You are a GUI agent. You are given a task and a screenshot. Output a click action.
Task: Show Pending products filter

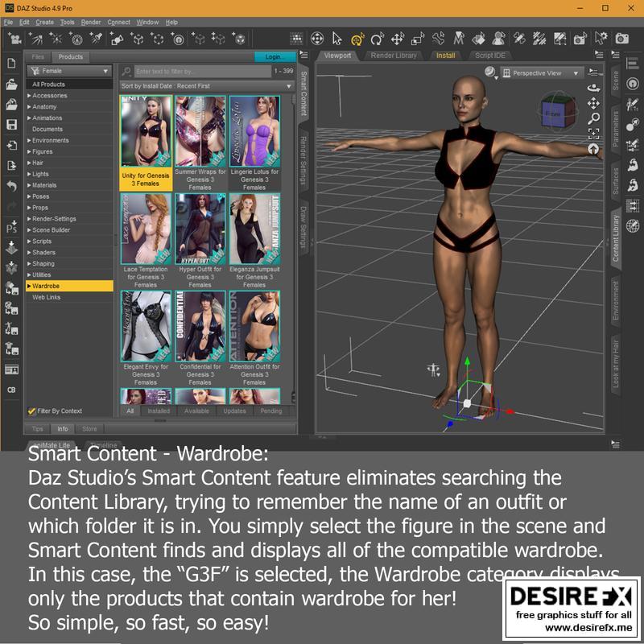[x=271, y=411]
